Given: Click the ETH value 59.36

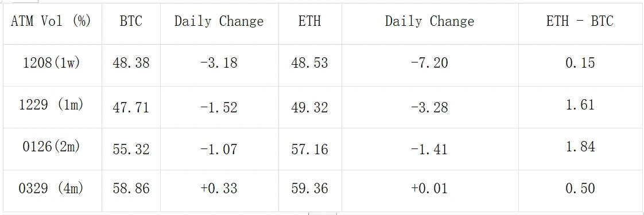Looking at the screenshot, I should pos(310,189).
